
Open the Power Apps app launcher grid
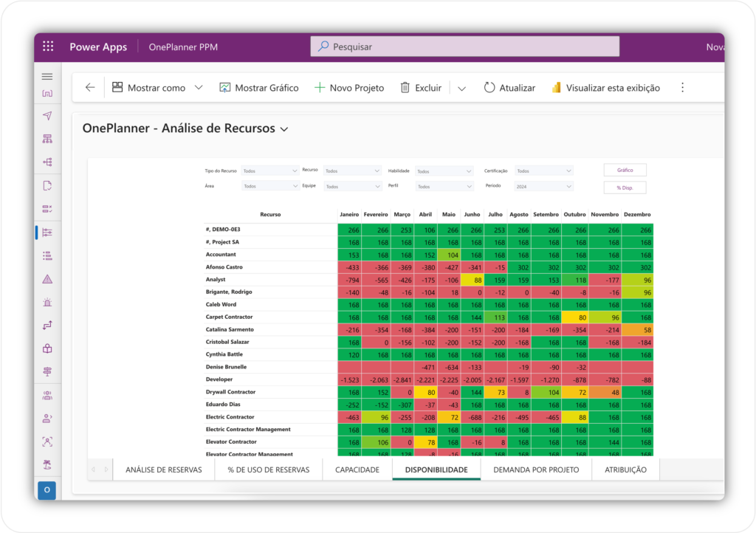pos(48,47)
